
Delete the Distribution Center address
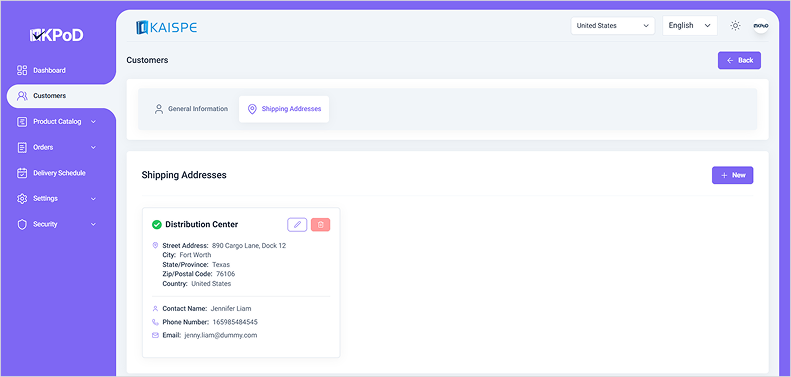[x=320, y=225]
